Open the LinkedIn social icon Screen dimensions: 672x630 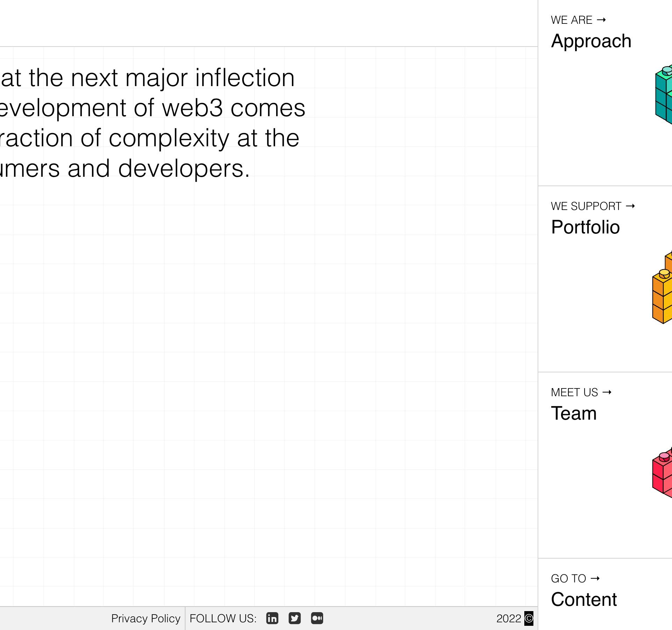(272, 618)
